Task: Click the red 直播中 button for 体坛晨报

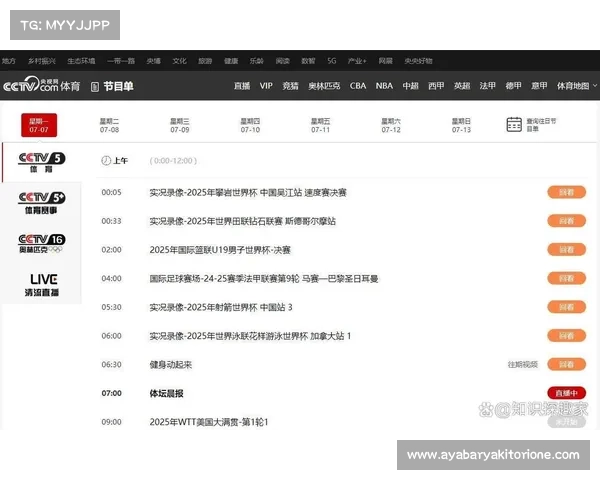Action: [x=566, y=393]
